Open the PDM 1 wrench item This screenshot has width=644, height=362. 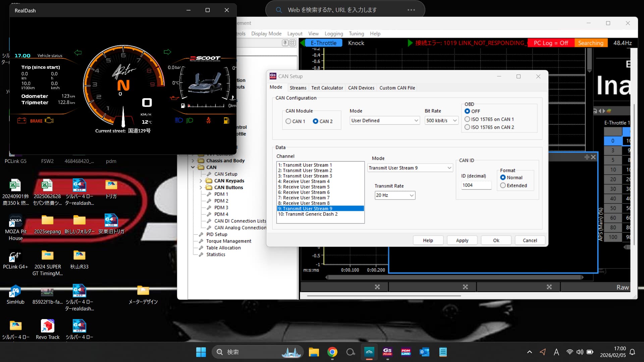[x=221, y=194]
